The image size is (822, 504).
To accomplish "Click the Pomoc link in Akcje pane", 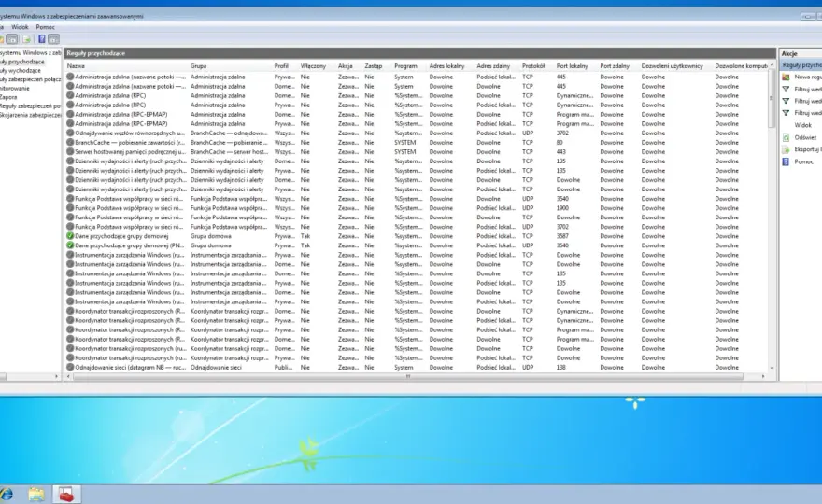I will point(803,161).
